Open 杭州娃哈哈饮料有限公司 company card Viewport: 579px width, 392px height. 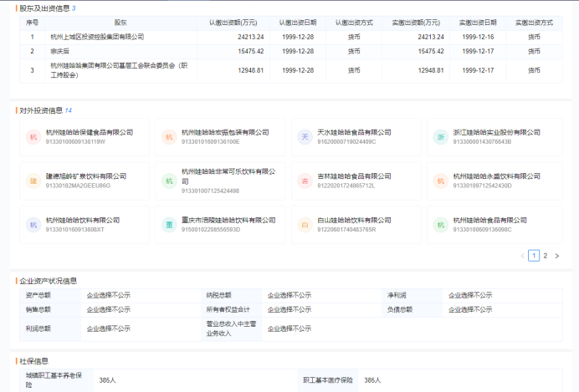(85, 225)
